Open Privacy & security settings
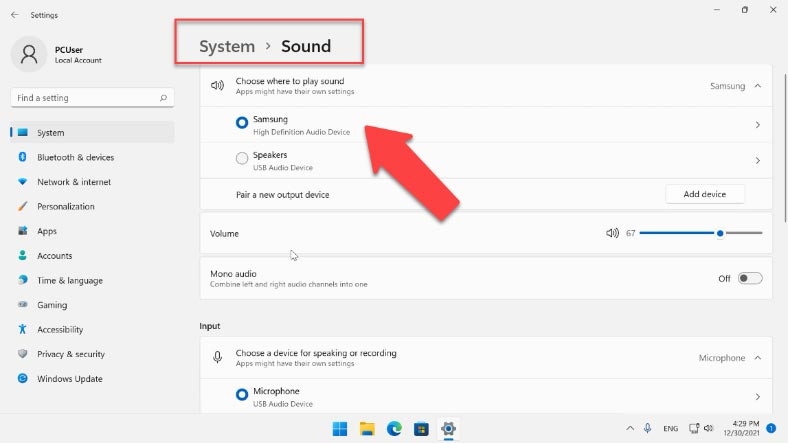Screen dimensions: 788x443 click(92, 354)
